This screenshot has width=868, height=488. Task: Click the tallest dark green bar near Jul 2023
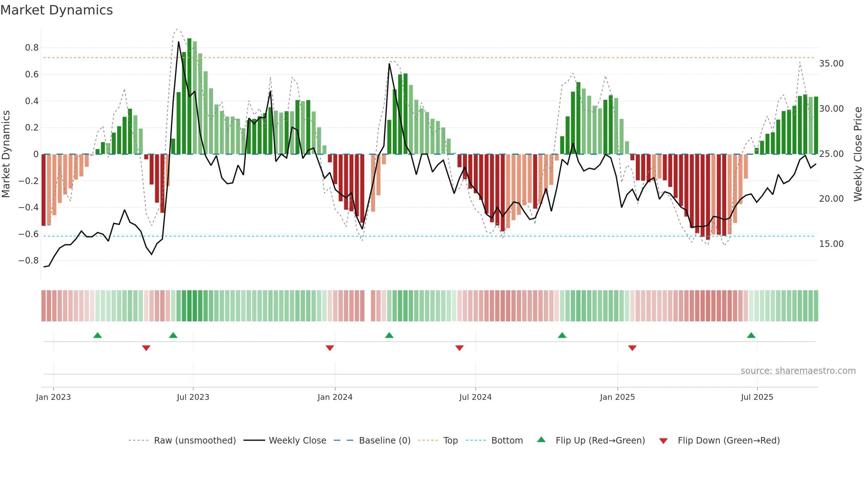pos(189,96)
